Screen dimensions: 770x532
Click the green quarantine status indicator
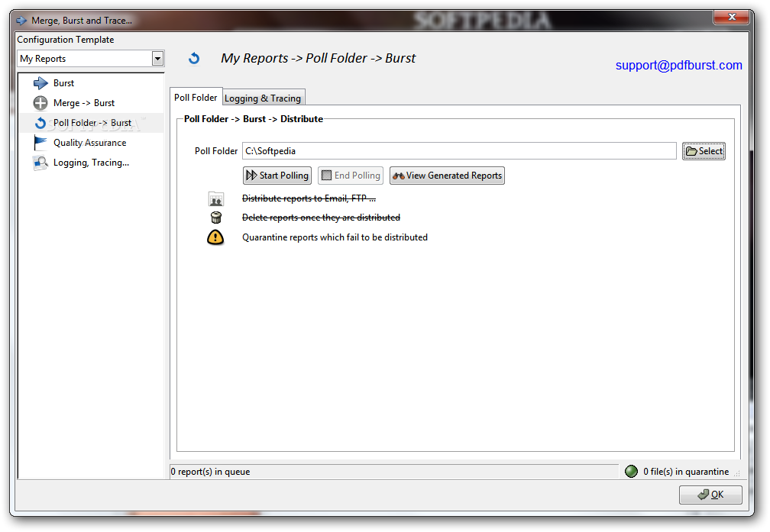tap(631, 472)
